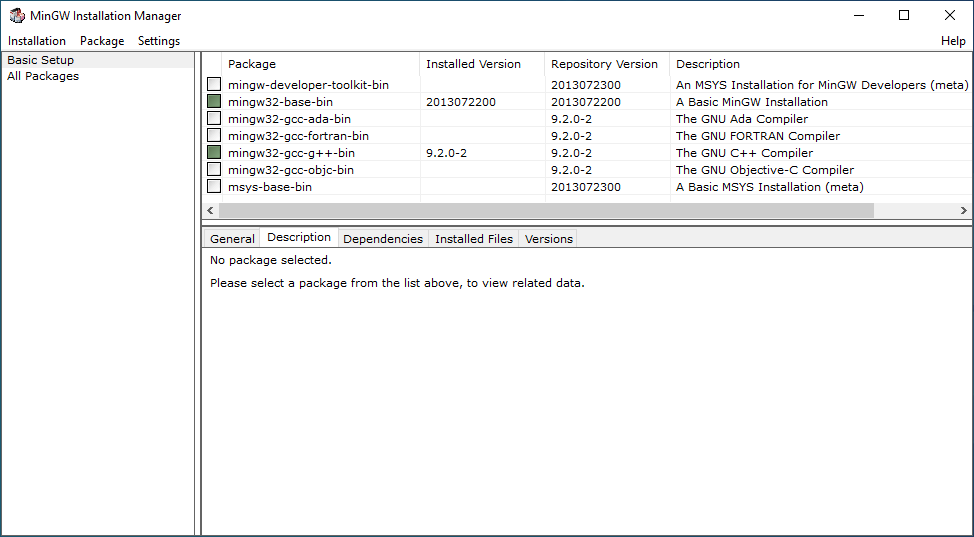Viewport: 974px width, 537px height.
Task: Mark the mingw-developer-toolkit-bin checkbox
Action: click(x=214, y=84)
